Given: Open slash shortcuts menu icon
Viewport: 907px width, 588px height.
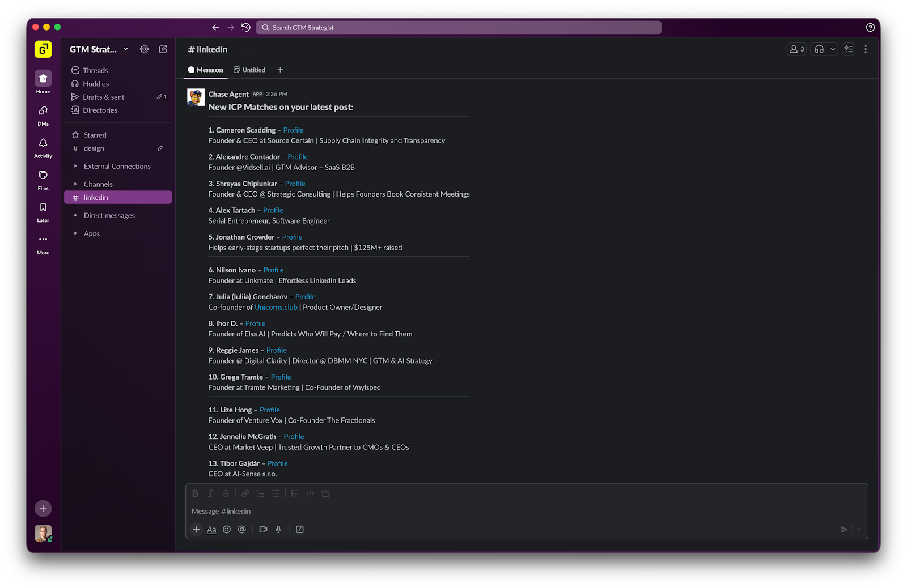Looking at the screenshot, I should 300,529.
